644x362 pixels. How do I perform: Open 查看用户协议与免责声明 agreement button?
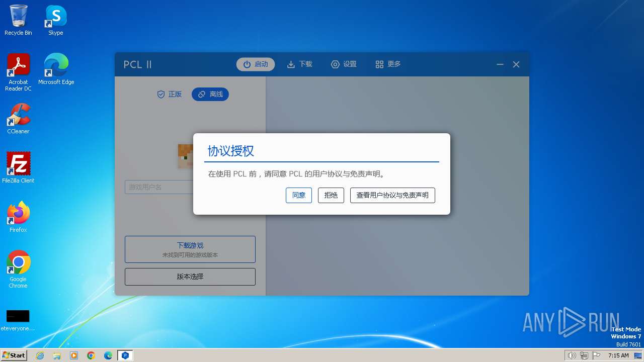[392, 195]
